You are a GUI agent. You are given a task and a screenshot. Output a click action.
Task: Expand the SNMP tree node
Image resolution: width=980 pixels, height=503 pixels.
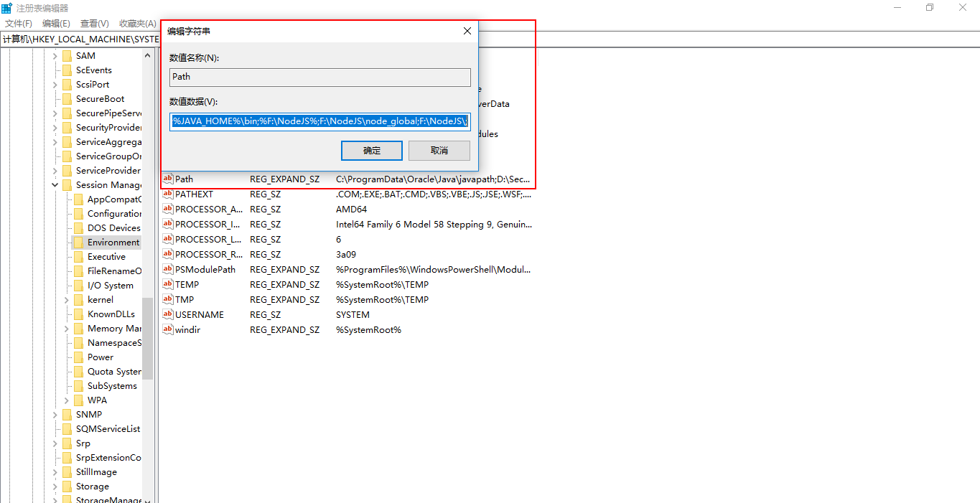(x=55, y=415)
